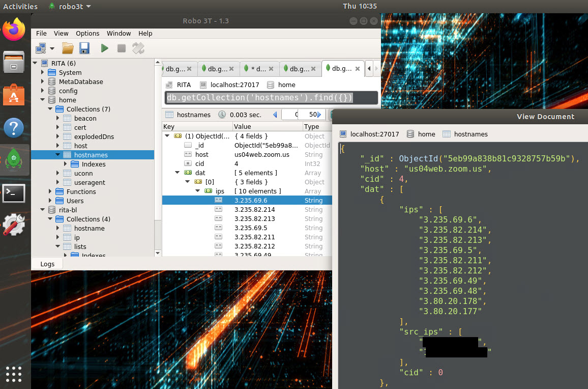Click the Value column header

[268, 127]
